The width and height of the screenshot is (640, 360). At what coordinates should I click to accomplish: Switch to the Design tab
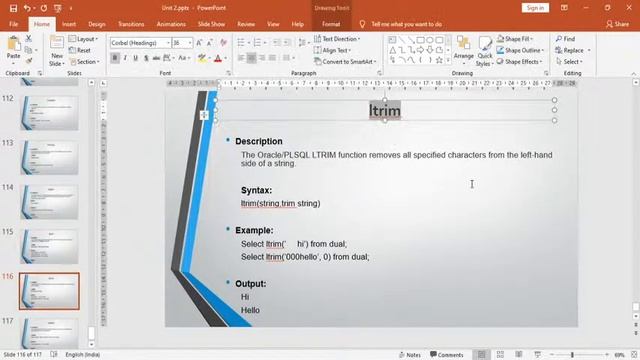(97, 24)
